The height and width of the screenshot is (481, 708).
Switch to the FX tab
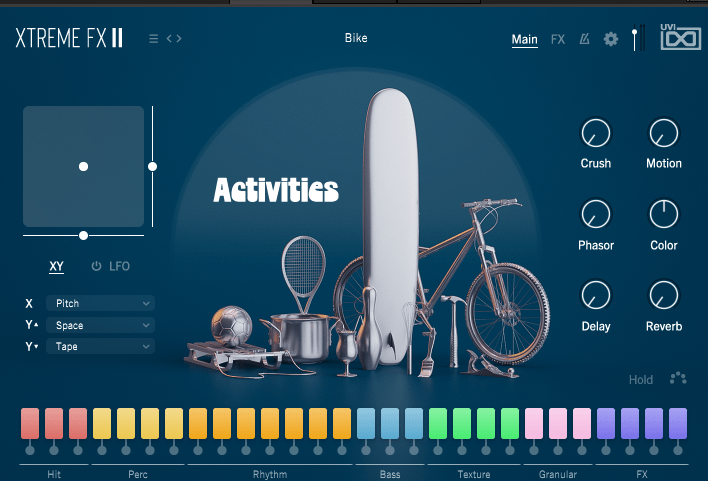coord(558,40)
